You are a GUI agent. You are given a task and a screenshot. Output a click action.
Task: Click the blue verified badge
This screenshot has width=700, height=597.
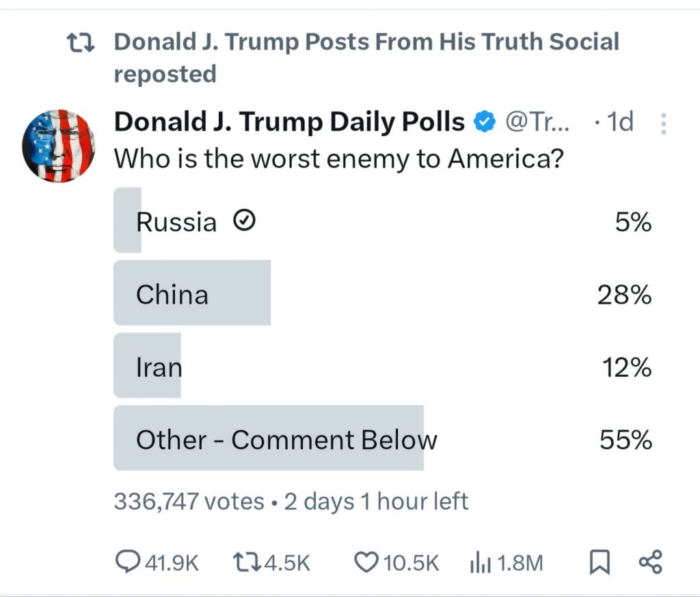coord(485,122)
